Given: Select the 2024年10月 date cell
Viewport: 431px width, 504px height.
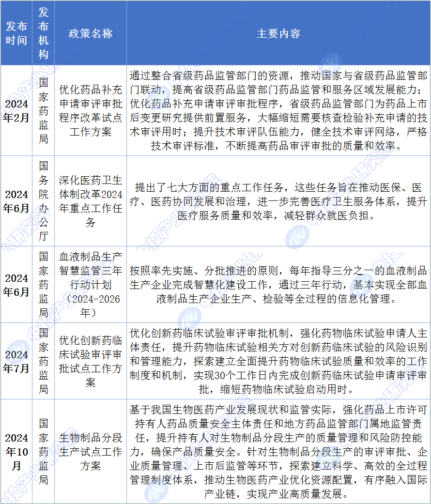Looking at the screenshot, I should pos(16,452).
